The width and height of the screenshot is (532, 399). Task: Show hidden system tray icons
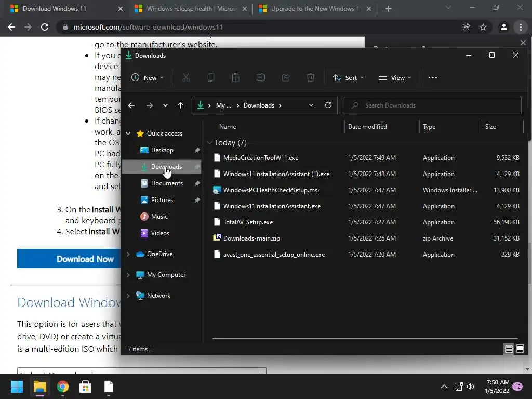click(444, 387)
